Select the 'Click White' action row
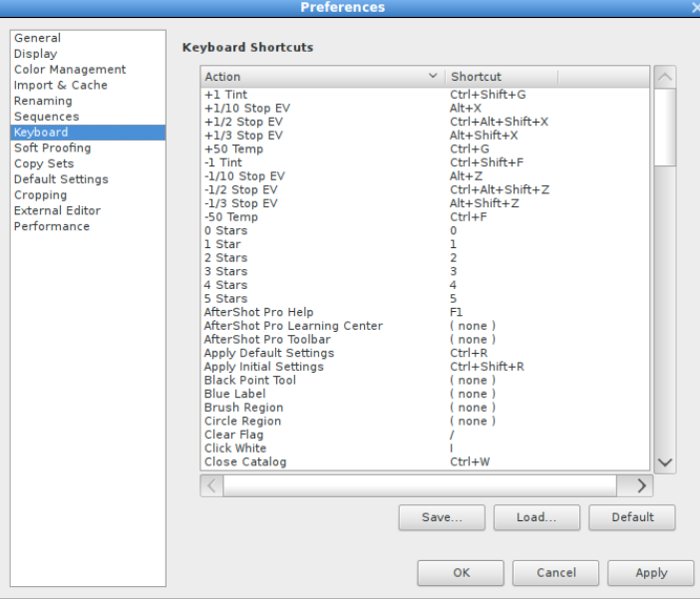The height and width of the screenshot is (599, 700). tap(426, 449)
